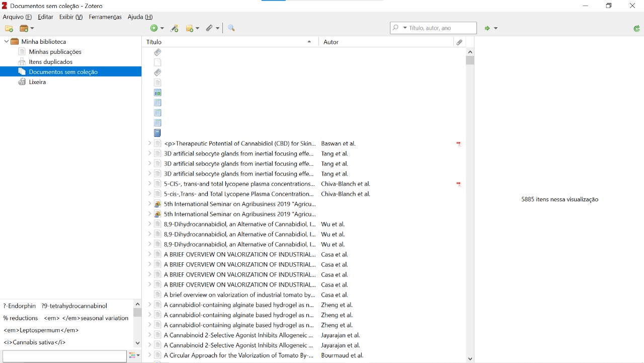644x363 pixels.
Task: Click the items list scrollbar thumb
Action: pos(470,60)
